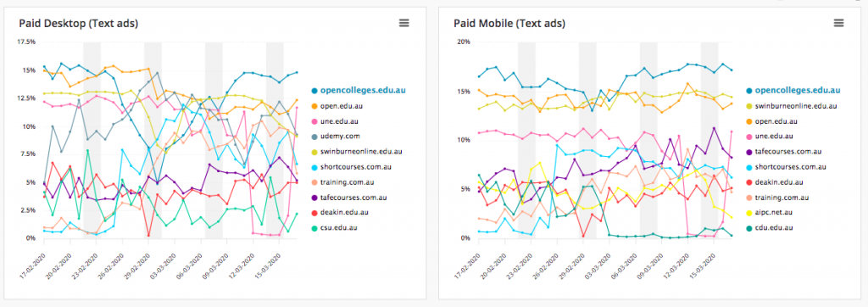Toggle opencolleges.edu.au series in desktop legend
This screenshot has width=868, height=307.
point(359,90)
